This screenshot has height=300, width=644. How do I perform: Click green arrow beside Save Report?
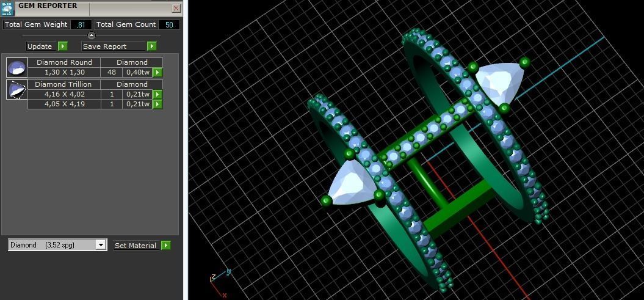click(x=152, y=46)
